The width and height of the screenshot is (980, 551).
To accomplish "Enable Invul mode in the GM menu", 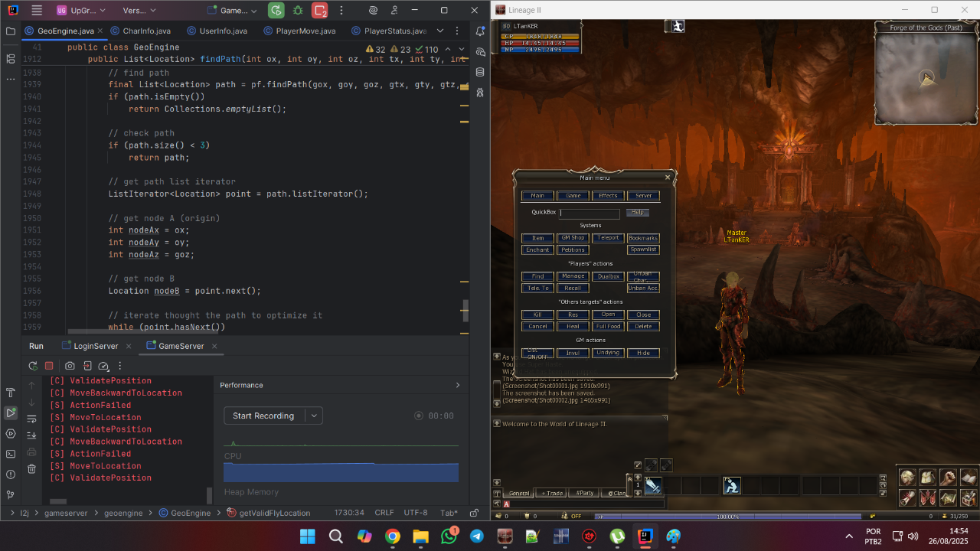I will point(573,353).
